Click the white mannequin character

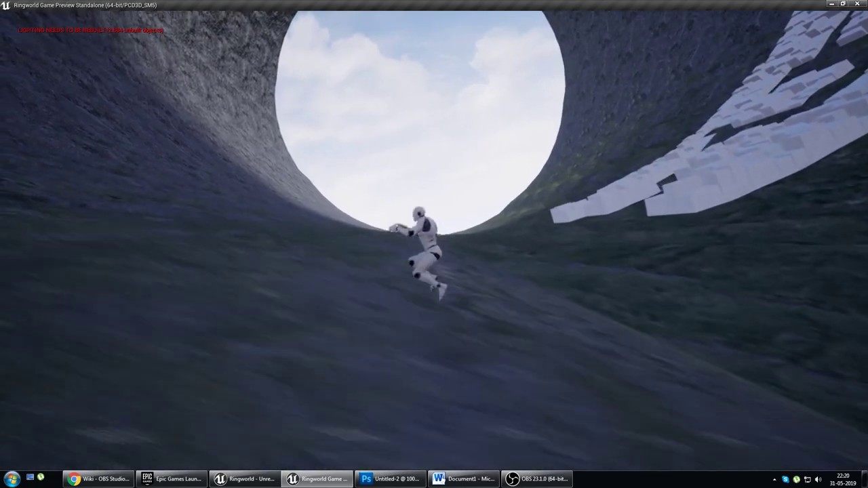click(x=420, y=253)
